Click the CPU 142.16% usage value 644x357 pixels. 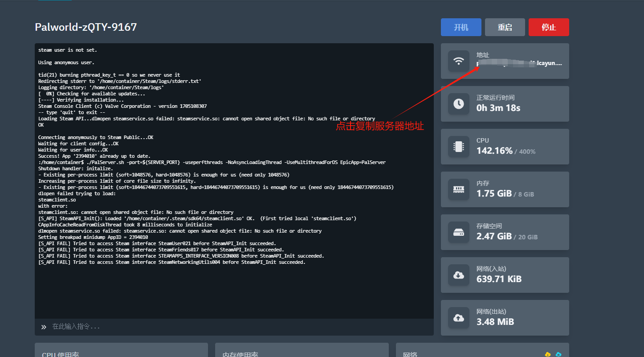pyautogui.click(x=494, y=151)
